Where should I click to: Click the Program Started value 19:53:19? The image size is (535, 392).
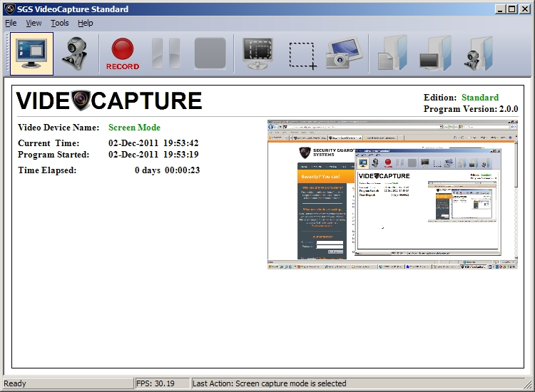181,155
